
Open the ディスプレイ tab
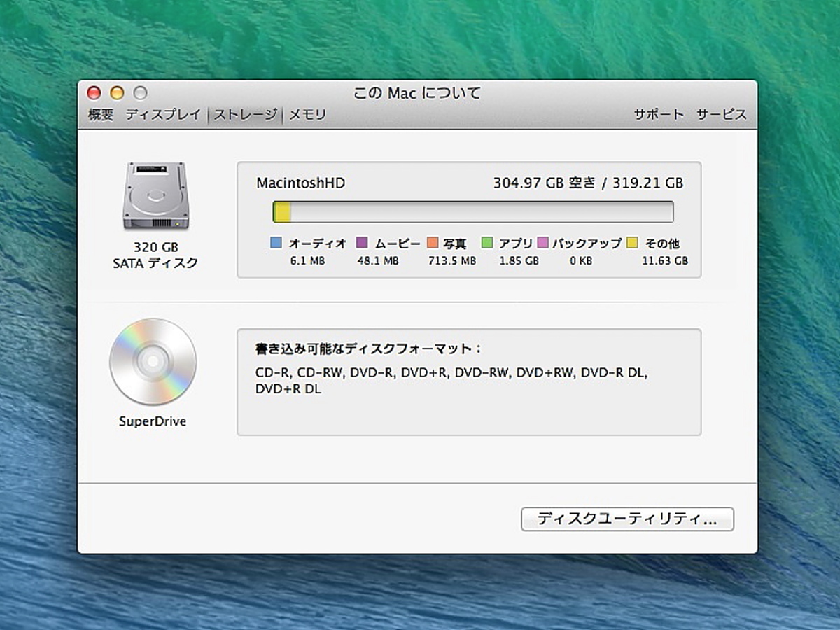point(164,114)
